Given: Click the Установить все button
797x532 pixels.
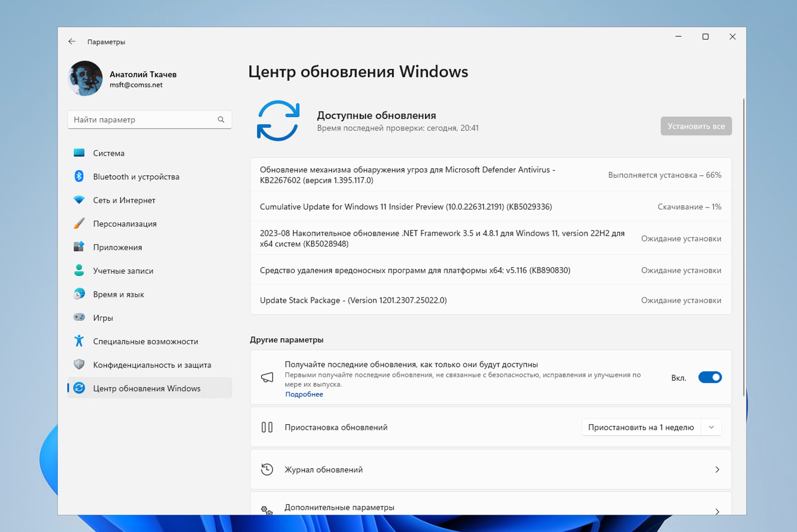Looking at the screenshot, I should tap(696, 126).
